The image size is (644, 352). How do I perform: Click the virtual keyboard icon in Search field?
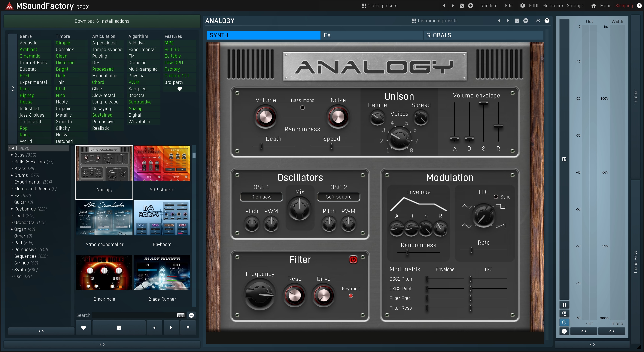point(181,315)
